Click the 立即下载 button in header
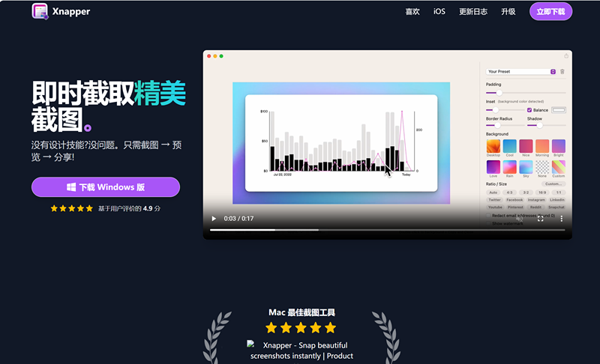The image size is (600, 364). pyautogui.click(x=550, y=12)
